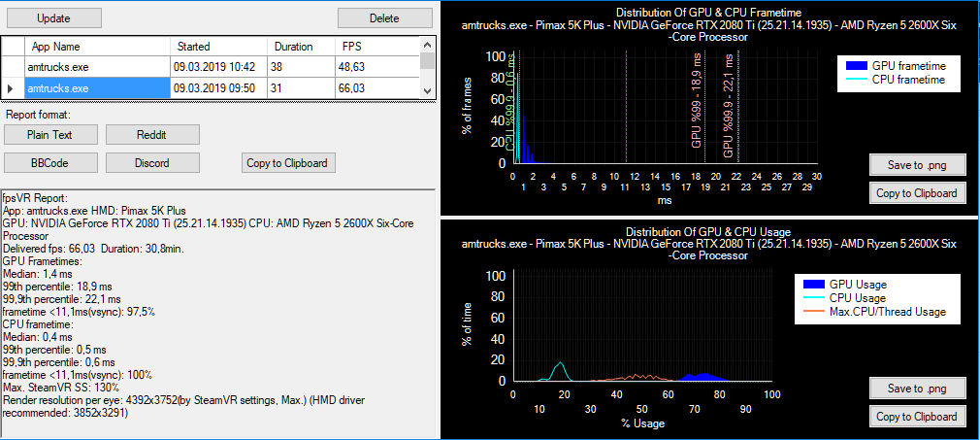This screenshot has width=980, height=440.
Task: Choose Reddit report format
Action: click(152, 135)
